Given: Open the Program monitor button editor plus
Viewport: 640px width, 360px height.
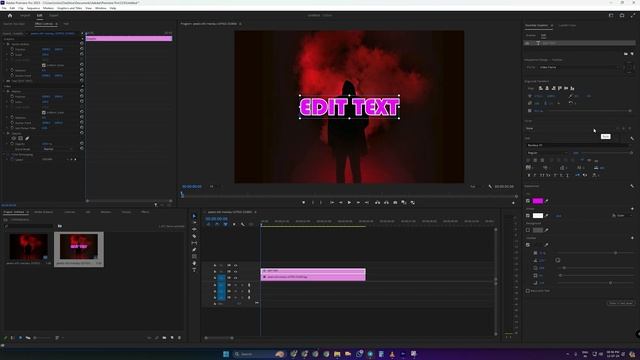Looking at the screenshot, I should (513, 203).
